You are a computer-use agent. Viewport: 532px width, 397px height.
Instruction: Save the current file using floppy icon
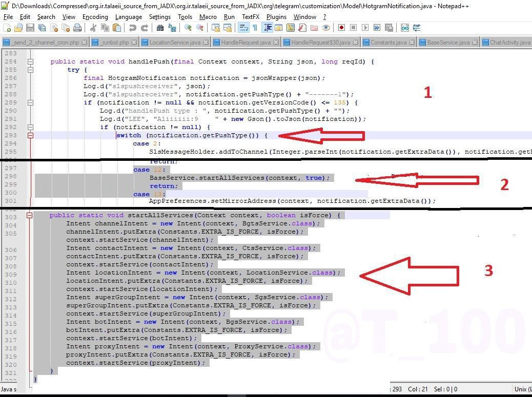tap(30, 28)
